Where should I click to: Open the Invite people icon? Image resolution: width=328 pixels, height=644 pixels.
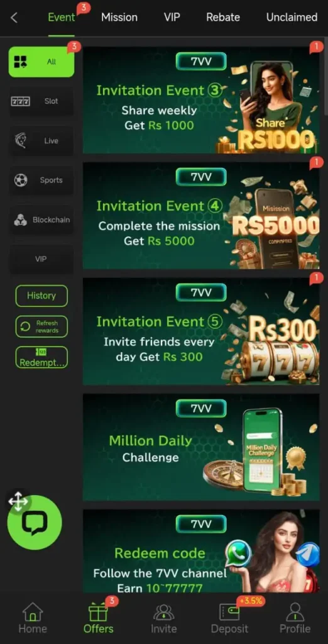click(x=164, y=612)
